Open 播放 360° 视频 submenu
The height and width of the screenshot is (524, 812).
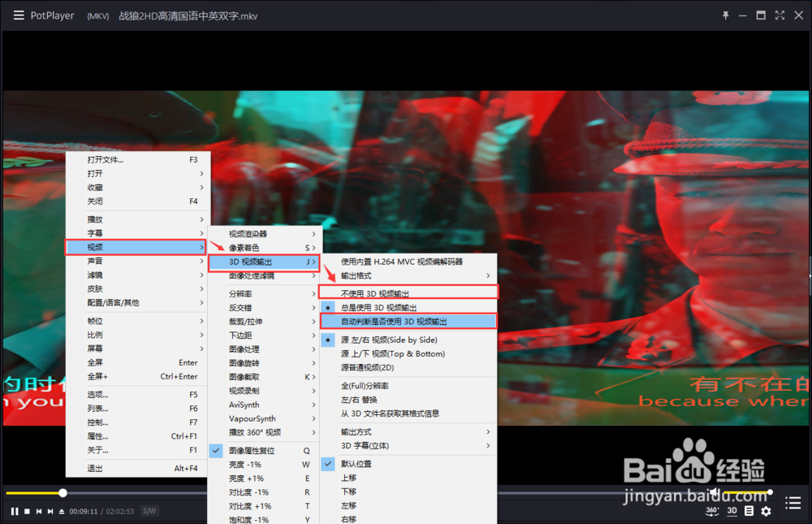[264, 432]
